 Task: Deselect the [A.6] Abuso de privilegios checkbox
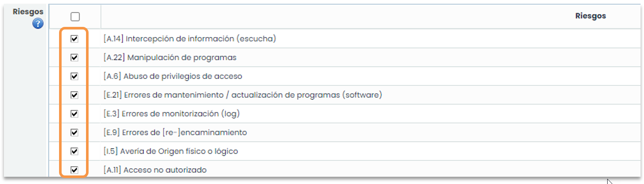coord(74,76)
